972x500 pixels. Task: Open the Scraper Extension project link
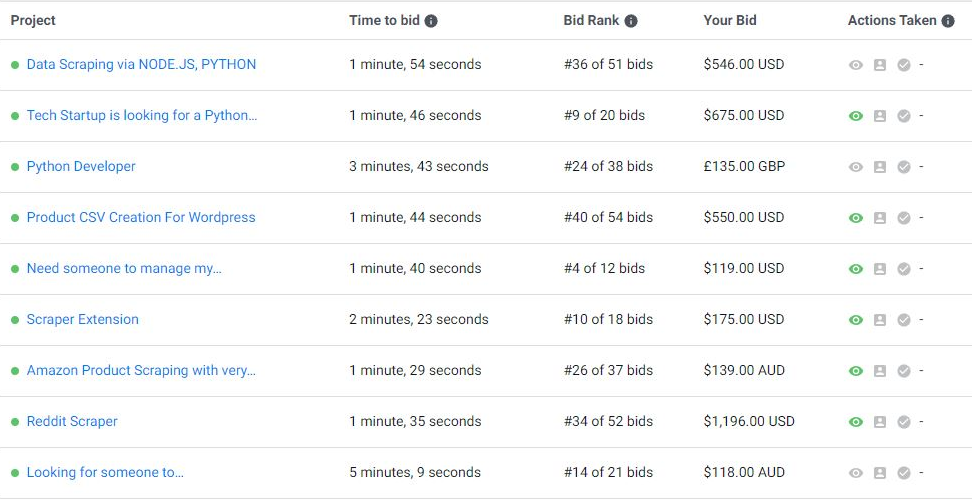coord(82,319)
